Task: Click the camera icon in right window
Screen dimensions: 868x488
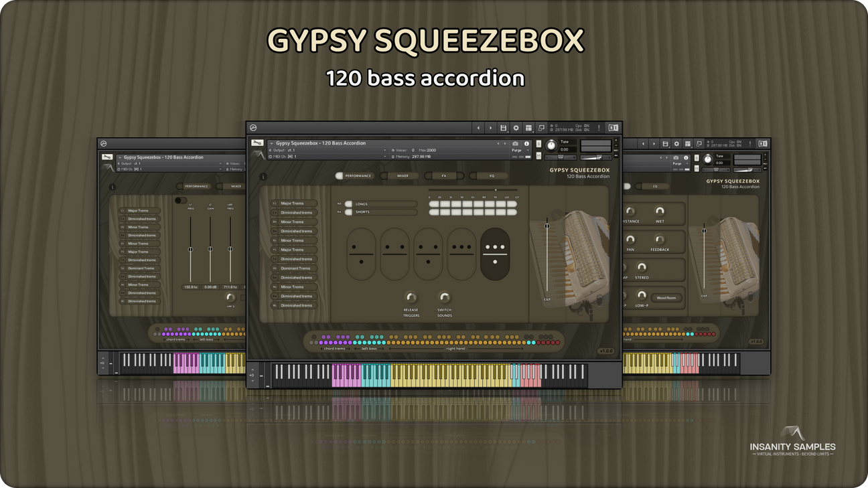Action: pyautogui.click(x=676, y=158)
